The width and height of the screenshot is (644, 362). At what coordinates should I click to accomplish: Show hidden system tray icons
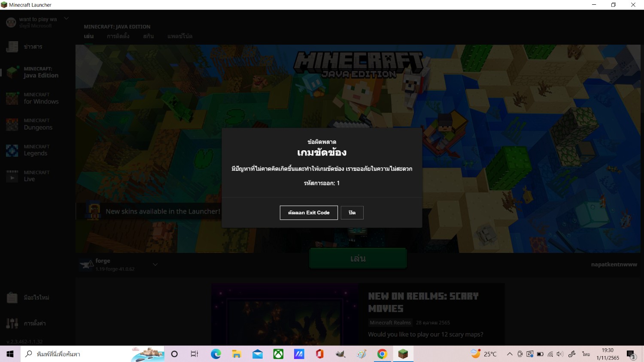[x=510, y=354]
